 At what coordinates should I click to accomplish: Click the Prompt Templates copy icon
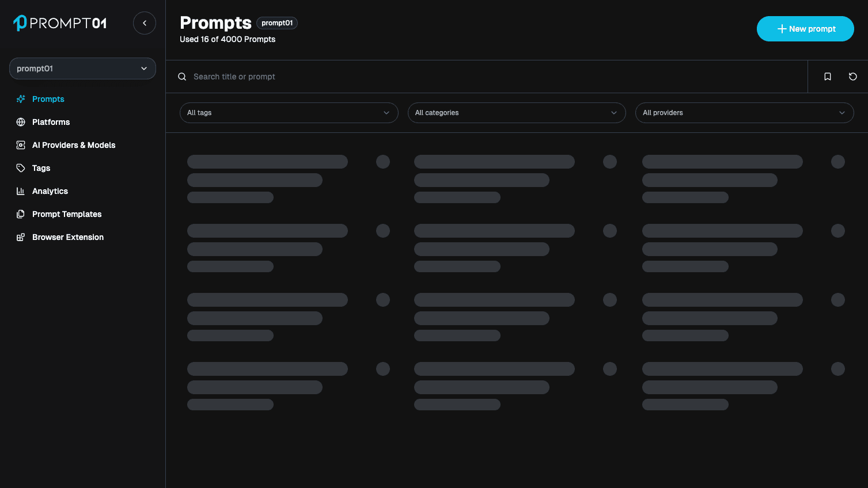21,214
